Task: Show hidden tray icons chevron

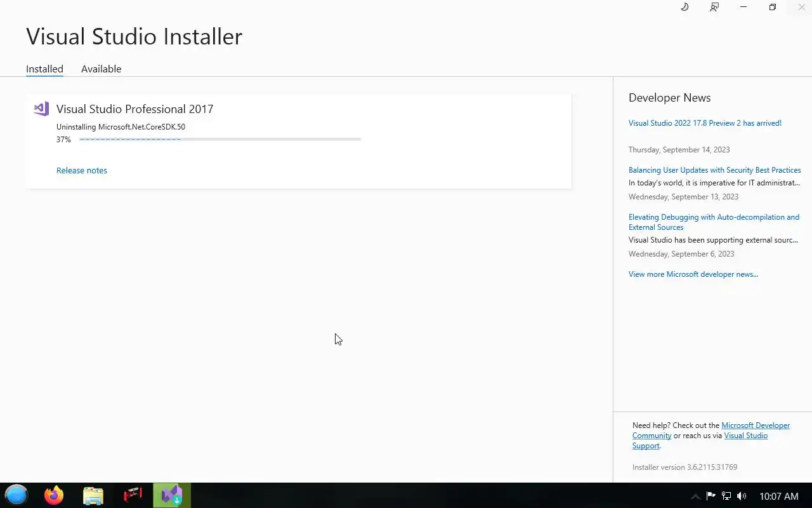Action: [x=695, y=496]
